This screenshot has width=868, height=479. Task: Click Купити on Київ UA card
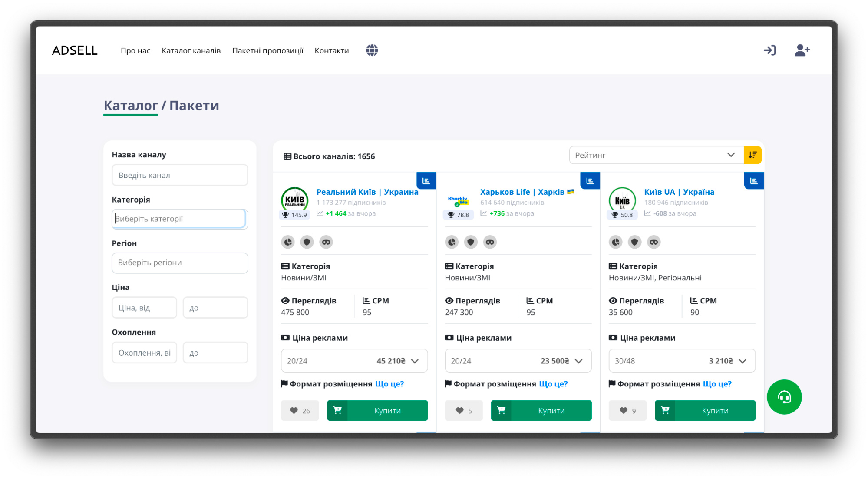click(705, 411)
